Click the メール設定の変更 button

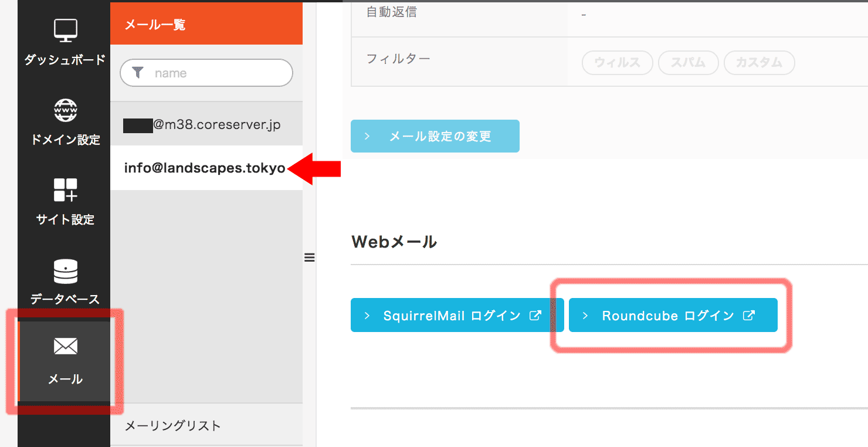pos(435,136)
